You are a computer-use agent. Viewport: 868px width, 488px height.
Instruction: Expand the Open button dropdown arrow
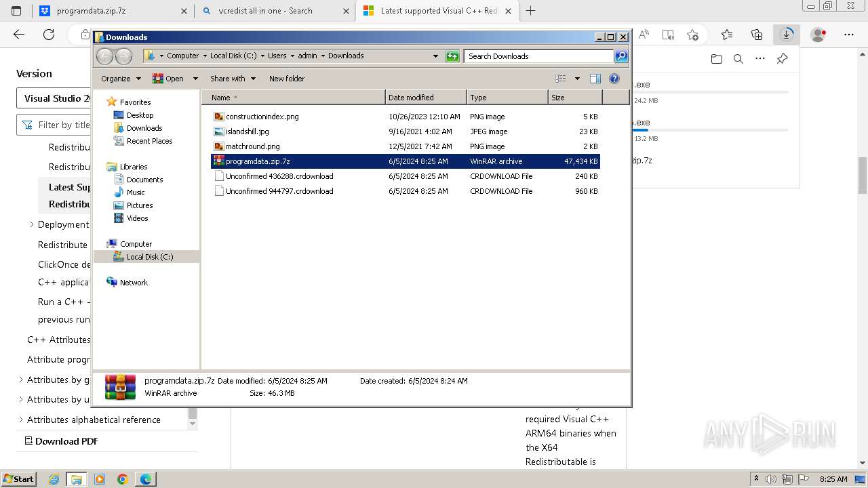click(195, 79)
